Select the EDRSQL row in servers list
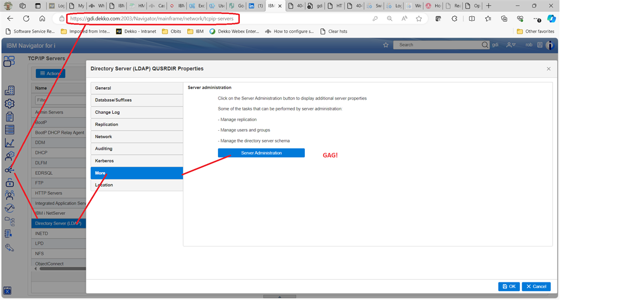This screenshot has height=306, width=644. 58,173
